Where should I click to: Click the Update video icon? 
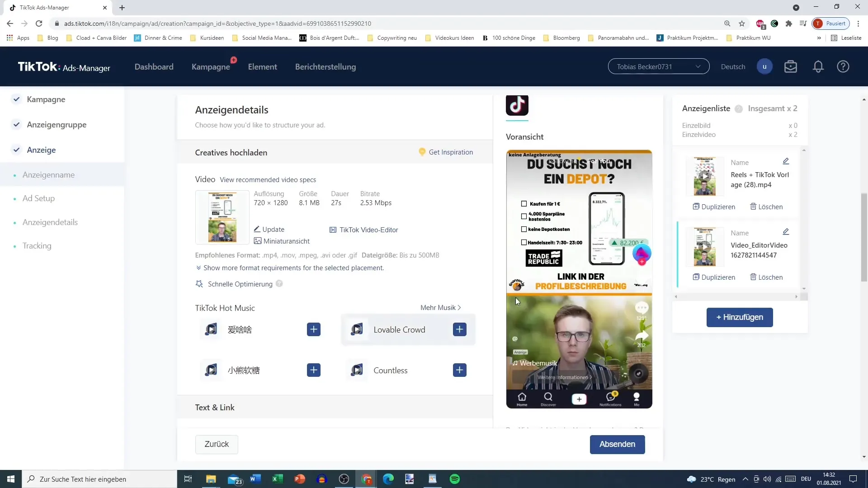258,229
